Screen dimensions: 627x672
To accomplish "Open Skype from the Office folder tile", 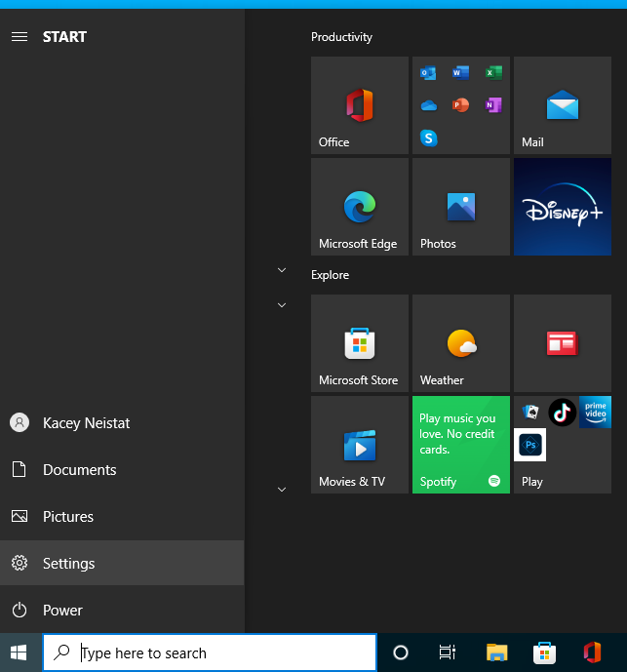I will [x=429, y=138].
